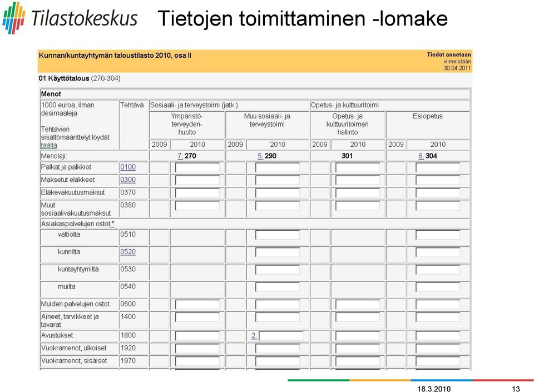534x392 pixels.
Task: Open footnote 2 link in Avustukset row
Action: click(254, 336)
